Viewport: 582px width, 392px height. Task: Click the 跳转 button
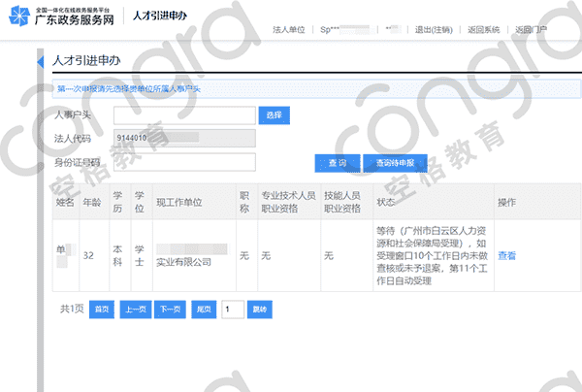pyautogui.click(x=260, y=310)
